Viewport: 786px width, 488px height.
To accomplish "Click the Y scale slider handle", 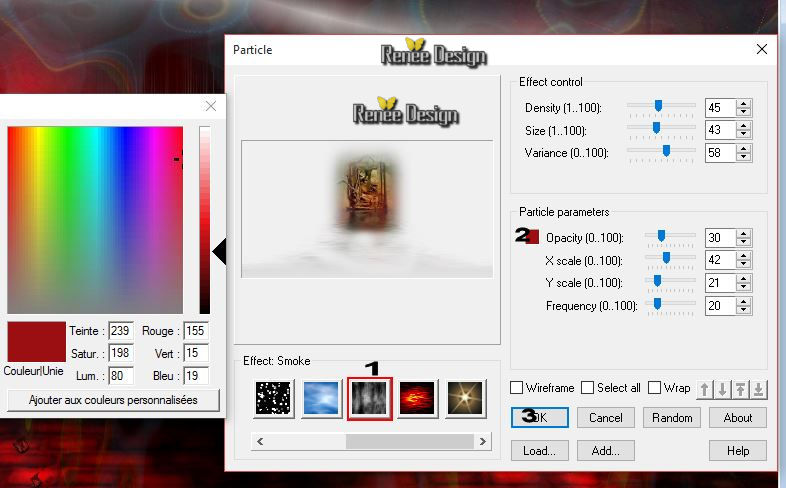I will coord(657,281).
